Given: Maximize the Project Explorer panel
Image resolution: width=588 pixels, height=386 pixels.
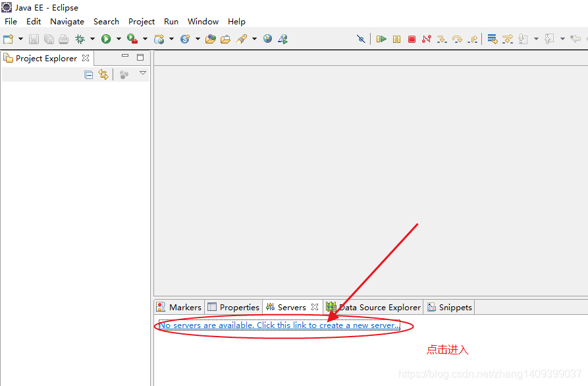Looking at the screenshot, I should pyautogui.click(x=140, y=57).
